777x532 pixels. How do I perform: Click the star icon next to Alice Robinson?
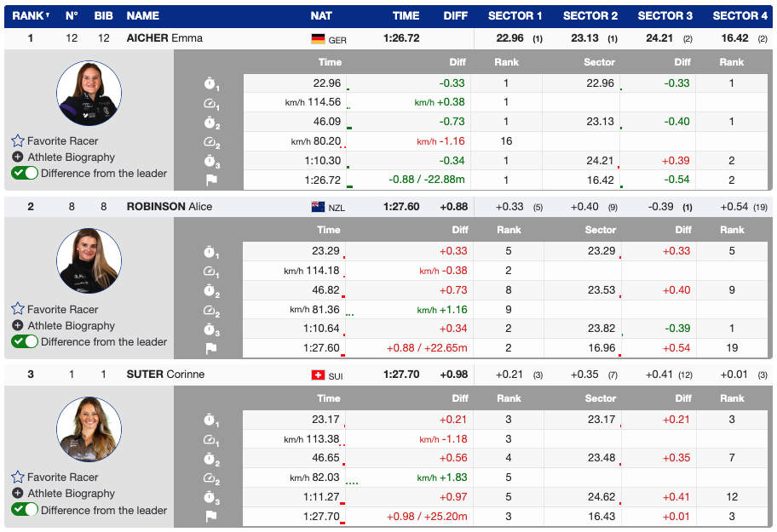tap(17, 309)
